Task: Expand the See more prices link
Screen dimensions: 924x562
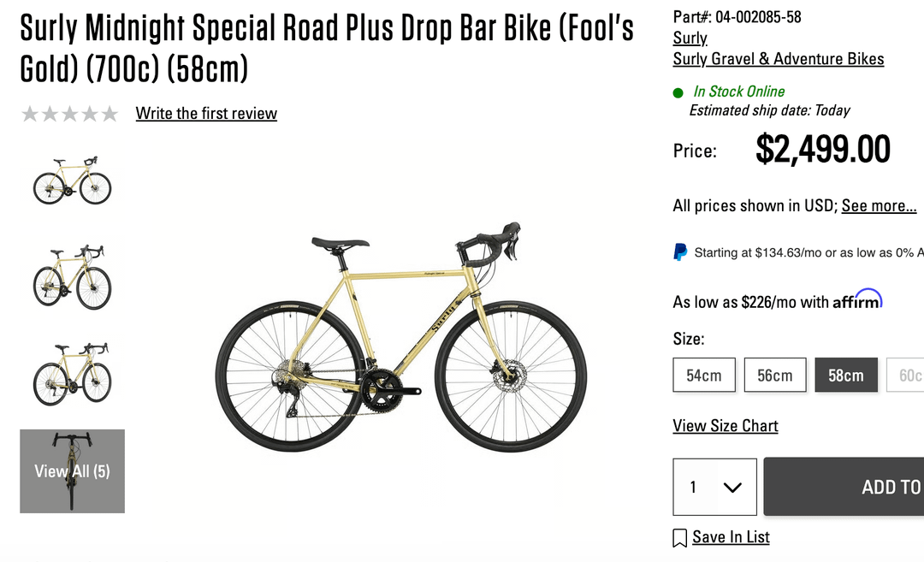Action: [879, 206]
